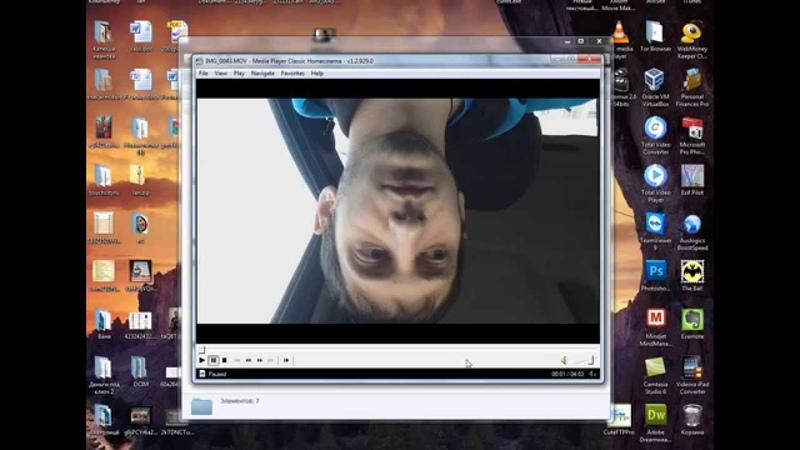This screenshot has height=450, width=800.
Task: Open the Play menu
Action: tap(239, 73)
